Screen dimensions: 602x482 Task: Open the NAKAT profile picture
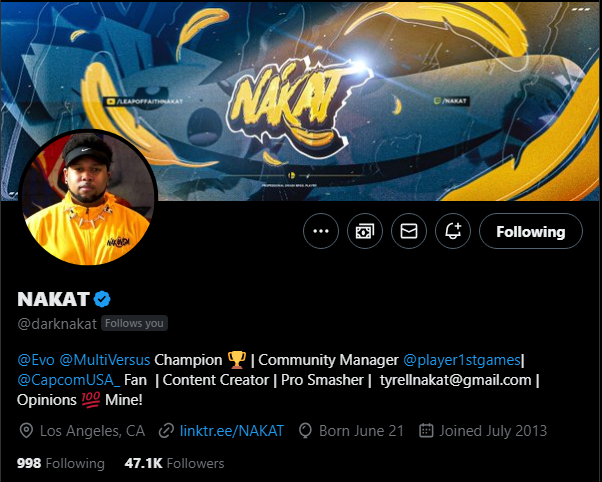pos(88,197)
